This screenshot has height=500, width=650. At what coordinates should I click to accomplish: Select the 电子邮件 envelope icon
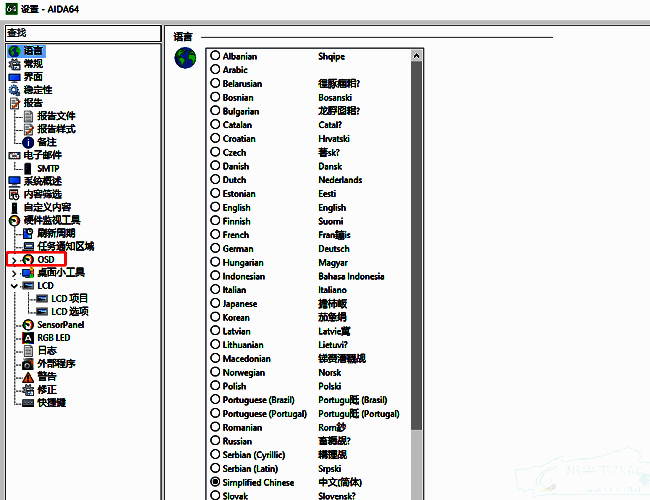point(14,155)
